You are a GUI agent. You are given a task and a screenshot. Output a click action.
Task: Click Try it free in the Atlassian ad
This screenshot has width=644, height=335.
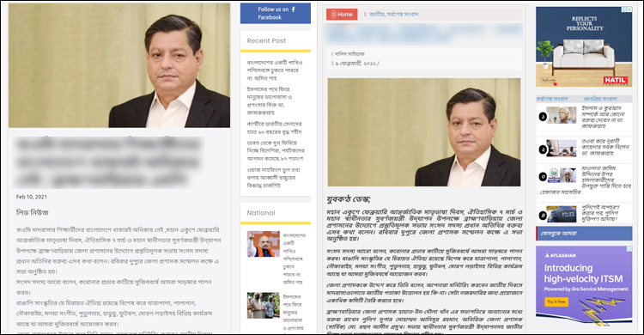pyautogui.click(x=556, y=301)
